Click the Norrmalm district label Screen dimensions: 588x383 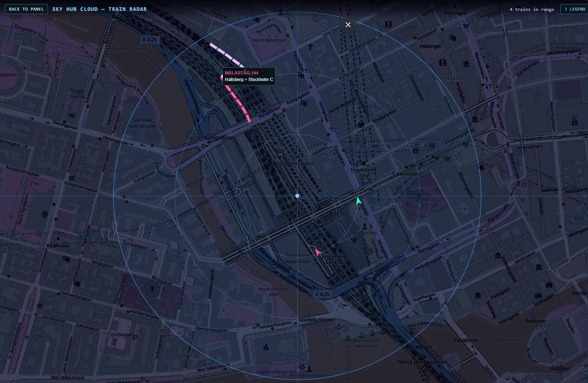(447, 78)
